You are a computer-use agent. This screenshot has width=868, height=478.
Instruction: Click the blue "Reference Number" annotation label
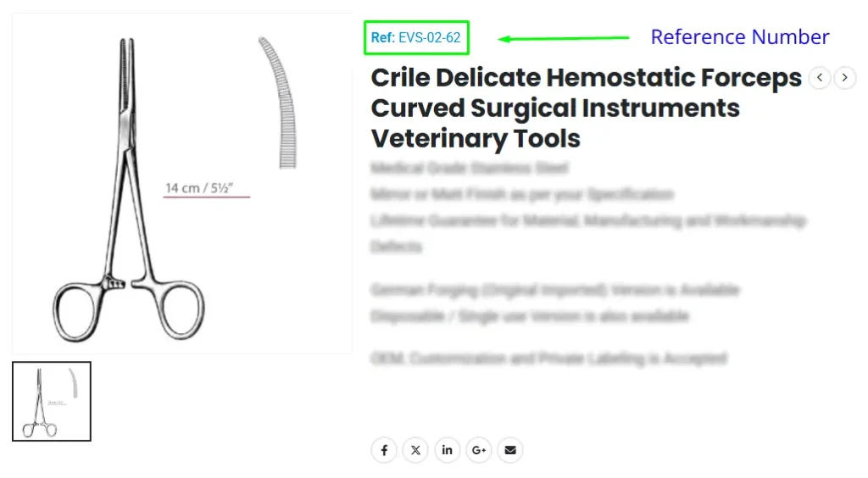pos(739,37)
